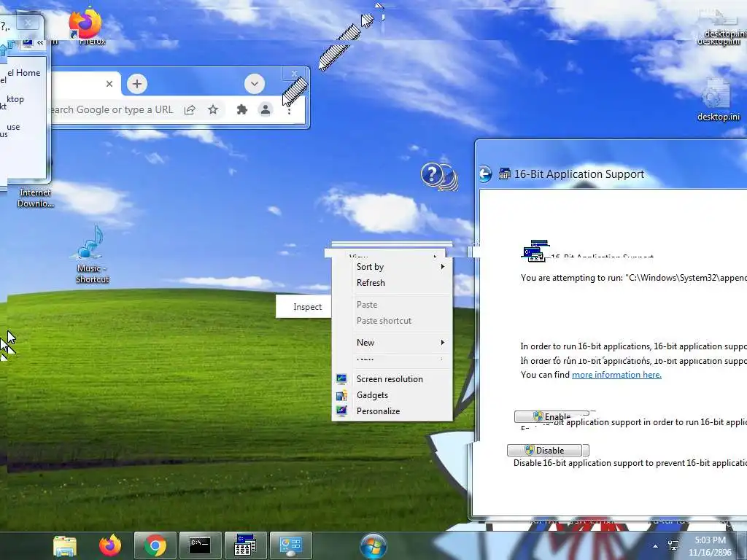747x560 pixels.
Task: Open Gadgets from the context menu
Action: coord(392,395)
